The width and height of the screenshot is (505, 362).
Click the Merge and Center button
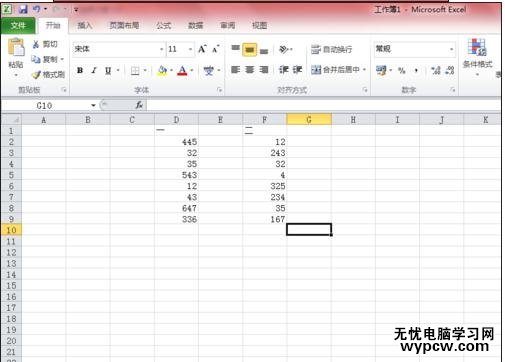[x=336, y=70]
